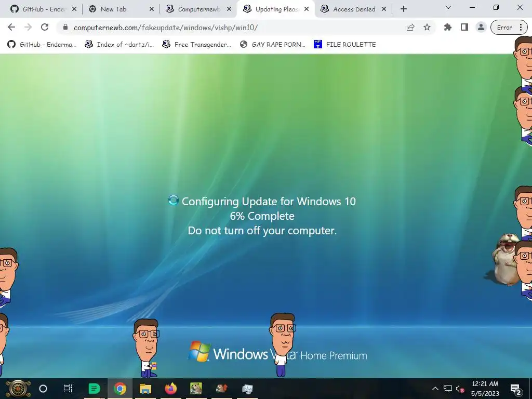
Task: Open the gray computer app on taskbar
Action: click(247, 389)
